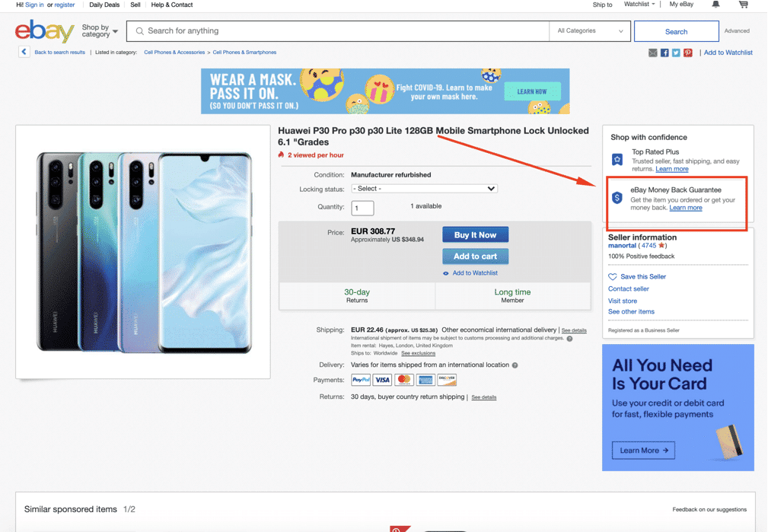
Task: Click the Mastercard payment logo
Action: coord(404,380)
